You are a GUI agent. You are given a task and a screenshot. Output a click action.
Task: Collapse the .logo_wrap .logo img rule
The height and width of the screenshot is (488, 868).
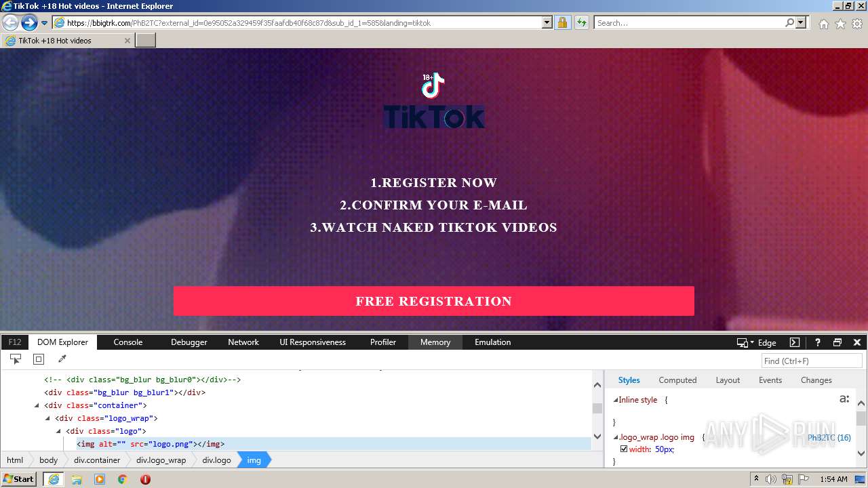[x=616, y=437]
